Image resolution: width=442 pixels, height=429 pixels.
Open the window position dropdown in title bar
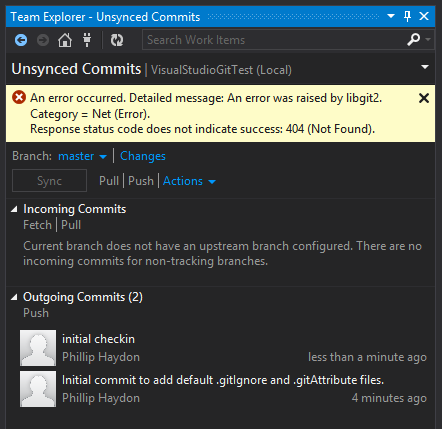tap(391, 16)
